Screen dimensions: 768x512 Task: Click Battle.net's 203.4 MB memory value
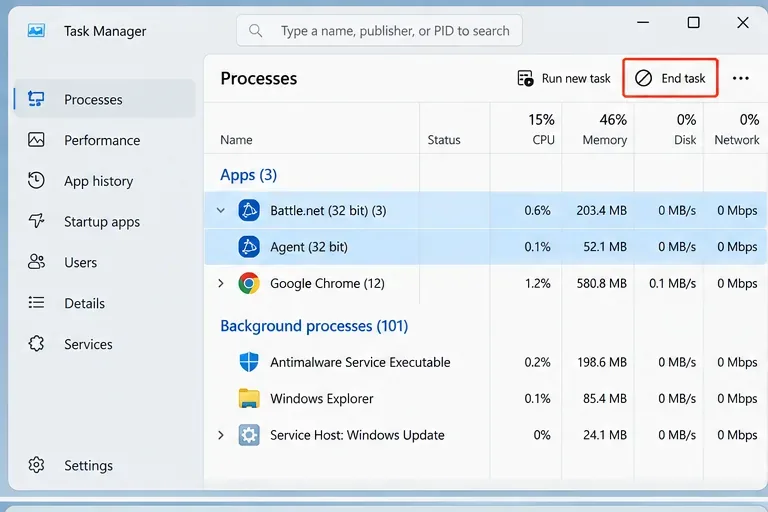[601, 210]
